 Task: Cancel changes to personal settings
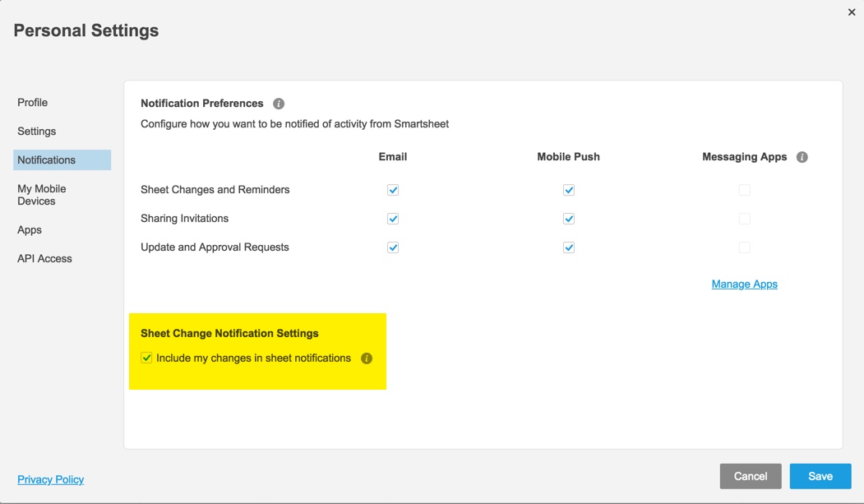pos(750,475)
